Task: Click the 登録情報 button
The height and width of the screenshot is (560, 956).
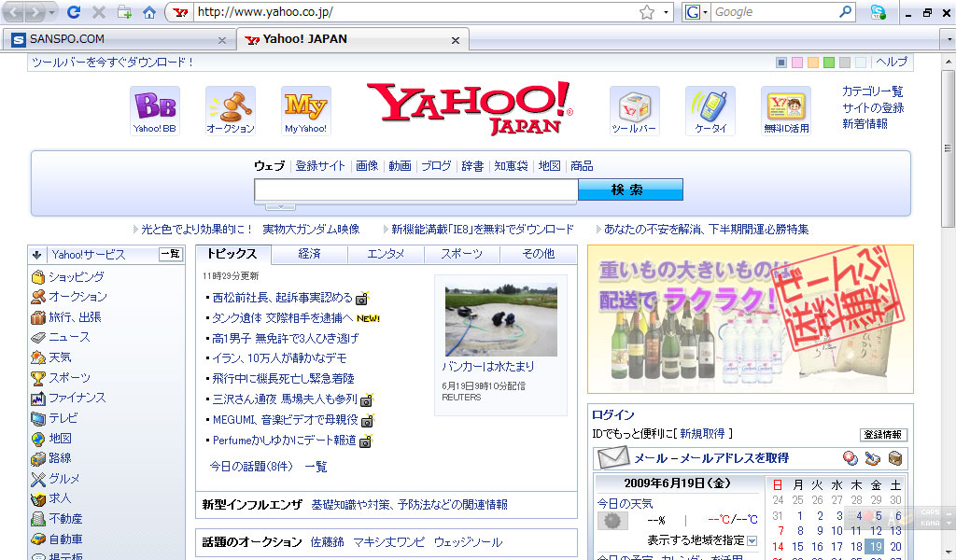Action: coord(883,435)
